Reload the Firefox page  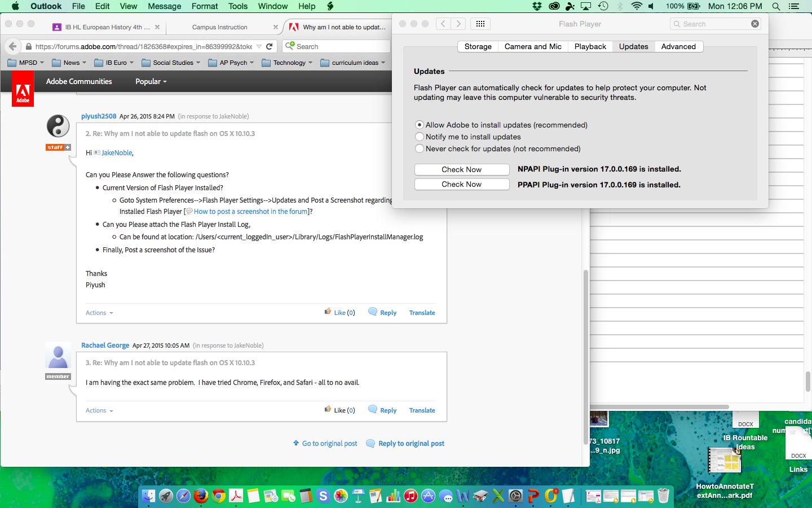tap(270, 46)
